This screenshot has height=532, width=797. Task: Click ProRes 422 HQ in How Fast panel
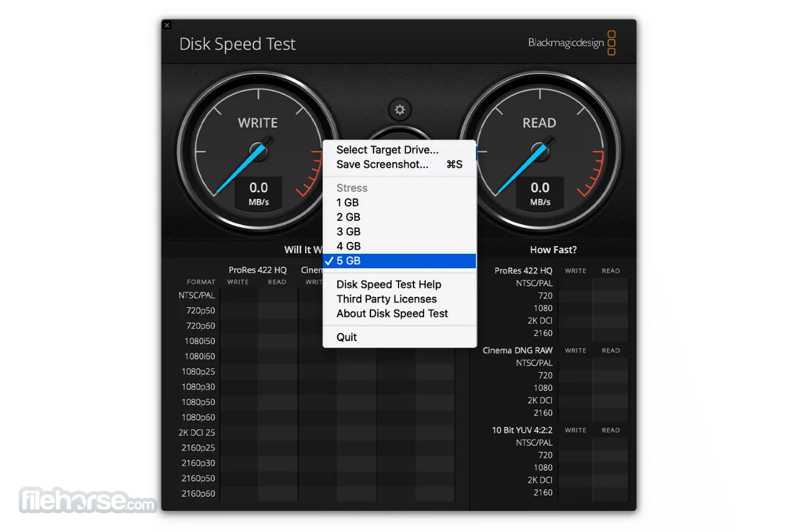pyautogui.click(x=523, y=271)
